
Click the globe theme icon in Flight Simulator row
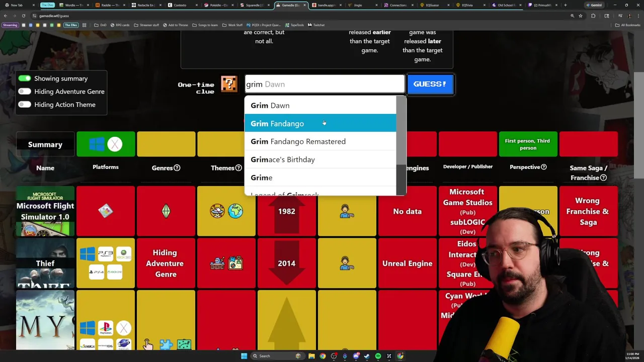[x=235, y=211]
